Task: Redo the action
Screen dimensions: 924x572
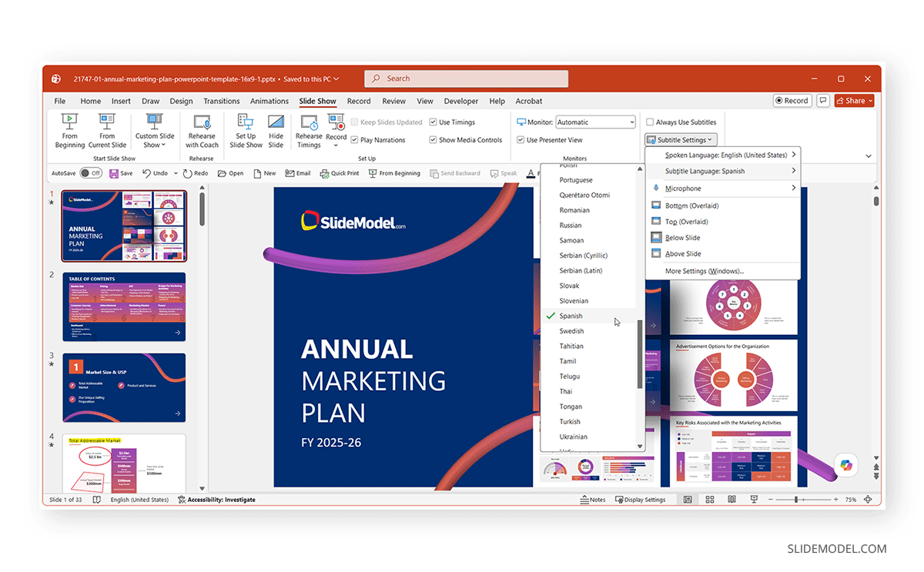Action: [x=196, y=173]
